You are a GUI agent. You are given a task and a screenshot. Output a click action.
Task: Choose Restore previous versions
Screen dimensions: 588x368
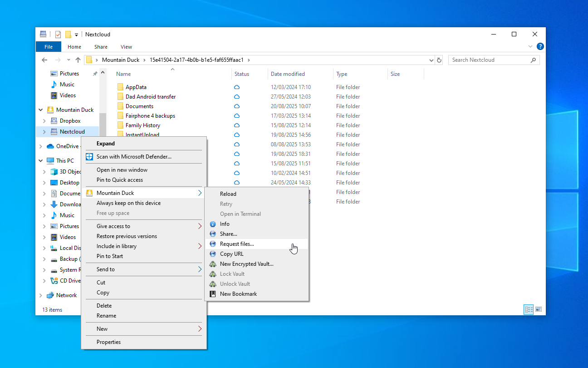[x=144, y=236]
